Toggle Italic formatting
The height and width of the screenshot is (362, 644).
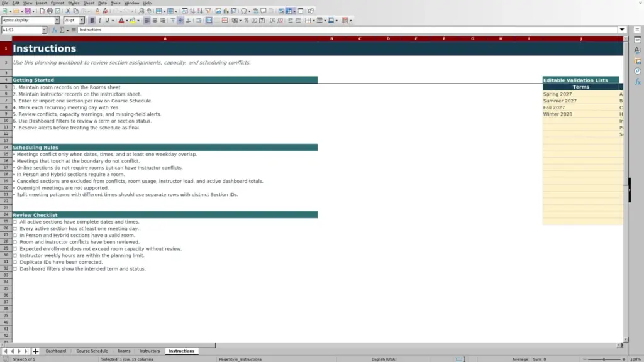pos(100,21)
